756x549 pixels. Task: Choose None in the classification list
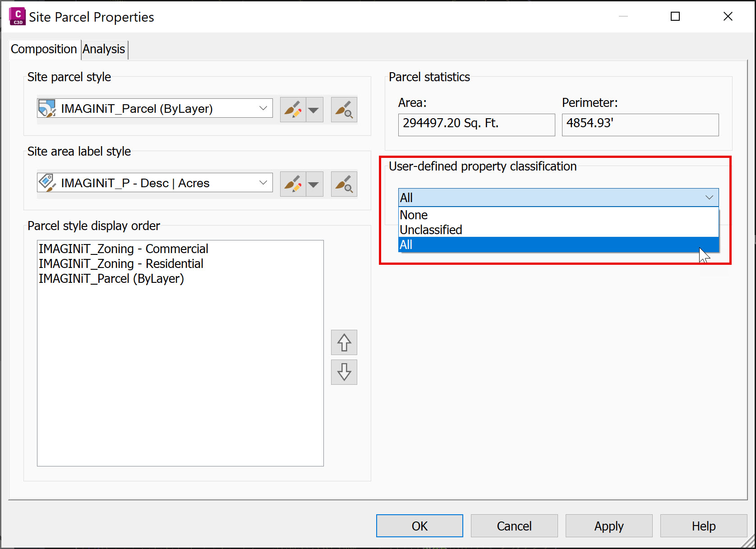558,215
